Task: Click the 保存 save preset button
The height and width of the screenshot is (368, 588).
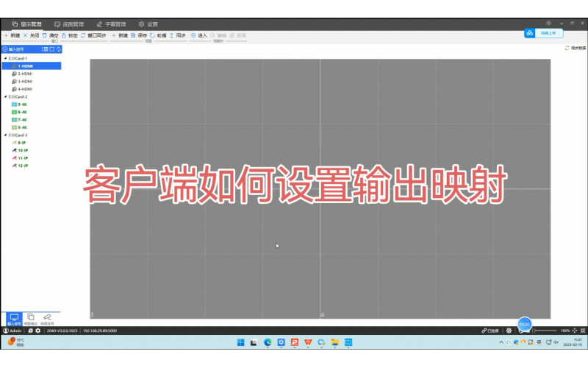Action: coord(139,35)
